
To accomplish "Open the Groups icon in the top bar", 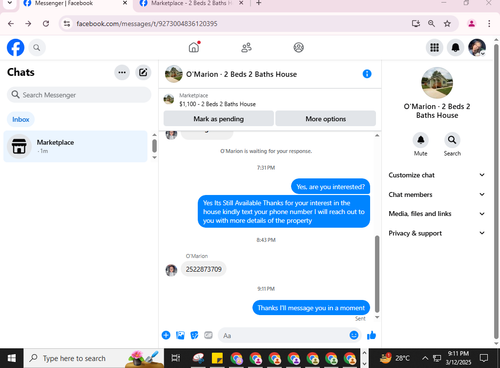I will coord(298,48).
